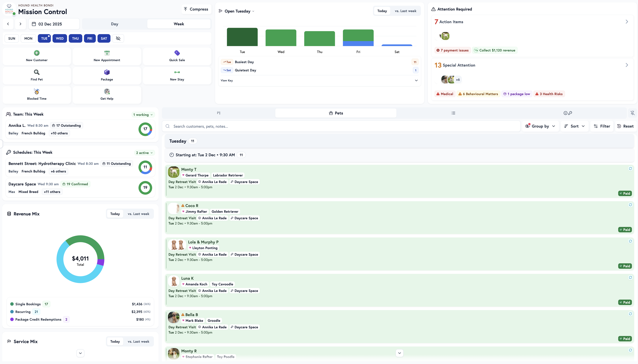Open the Group by dropdown
Screen dimensions: 638x364
pyautogui.click(x=540, y=126)
